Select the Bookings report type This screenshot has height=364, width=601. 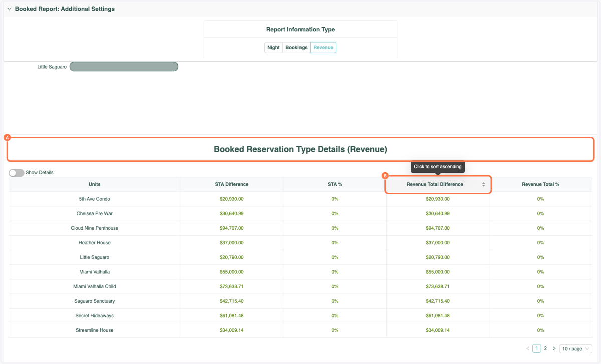point(296,48)
